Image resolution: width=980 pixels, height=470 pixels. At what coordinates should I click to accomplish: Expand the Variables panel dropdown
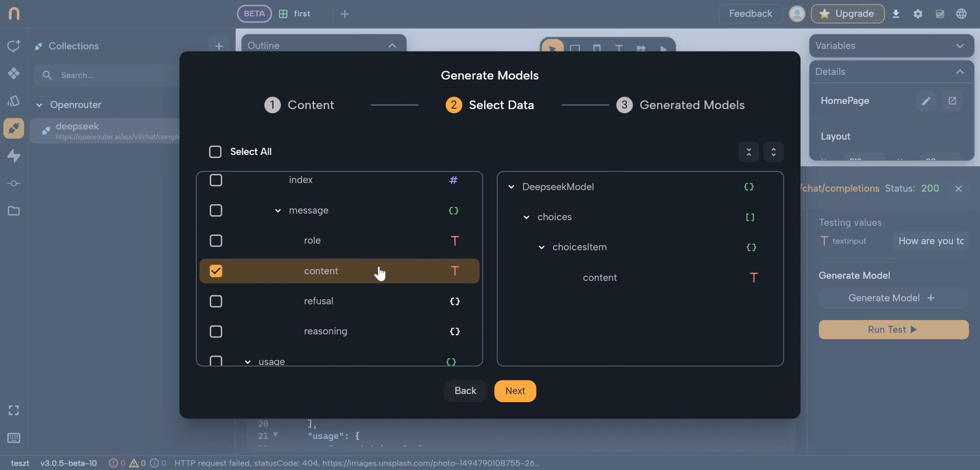959,46
